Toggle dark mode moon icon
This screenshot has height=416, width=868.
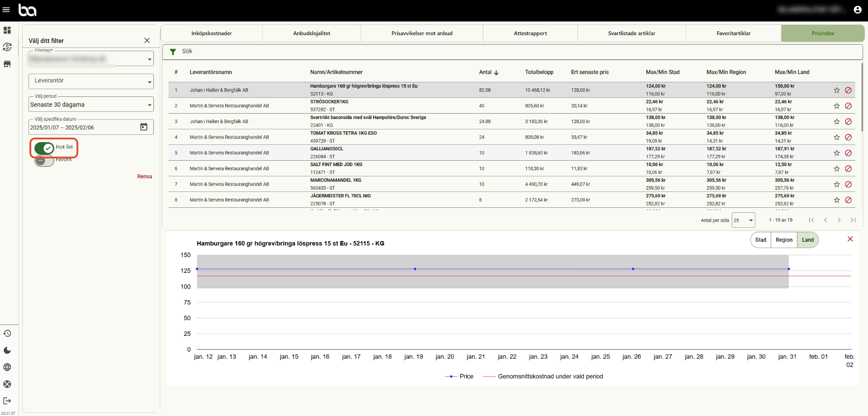click(x=7, y=350)
